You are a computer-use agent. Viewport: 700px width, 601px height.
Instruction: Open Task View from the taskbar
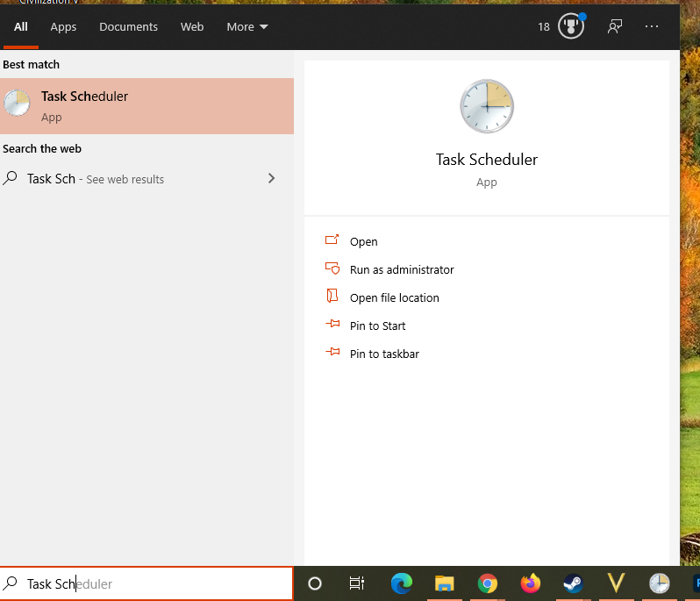[357, 583]
